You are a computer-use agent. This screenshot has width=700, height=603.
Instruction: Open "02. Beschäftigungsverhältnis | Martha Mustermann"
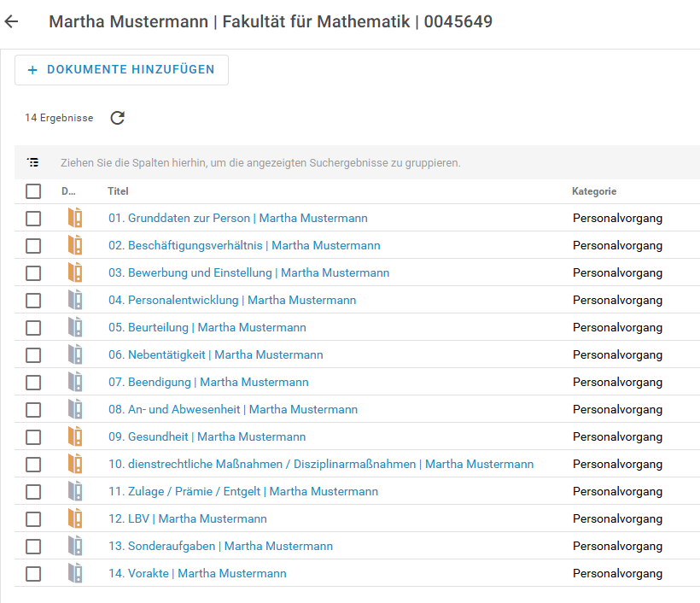pos(236,245)
